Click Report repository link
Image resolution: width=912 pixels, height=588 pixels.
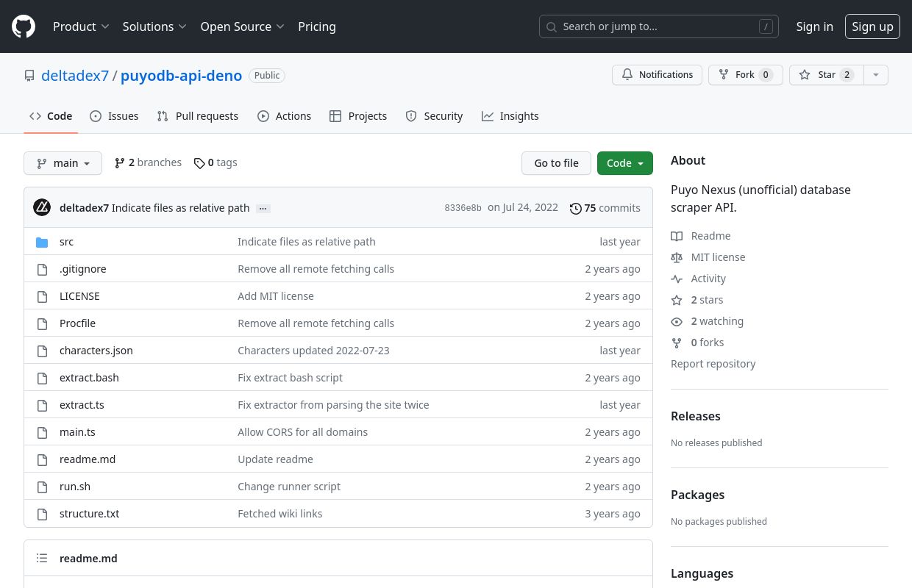pos(713,364)
